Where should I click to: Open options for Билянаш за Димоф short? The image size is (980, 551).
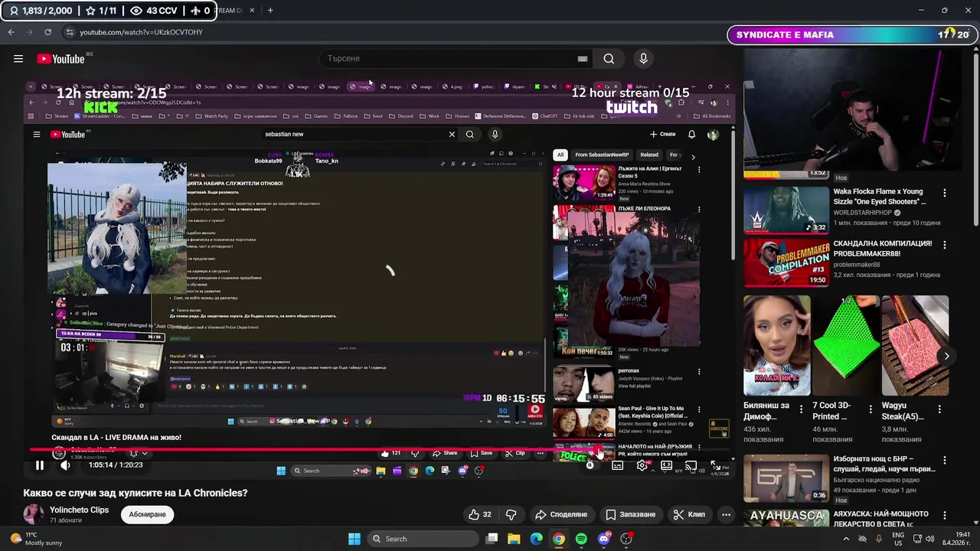[x=802, y=410]
